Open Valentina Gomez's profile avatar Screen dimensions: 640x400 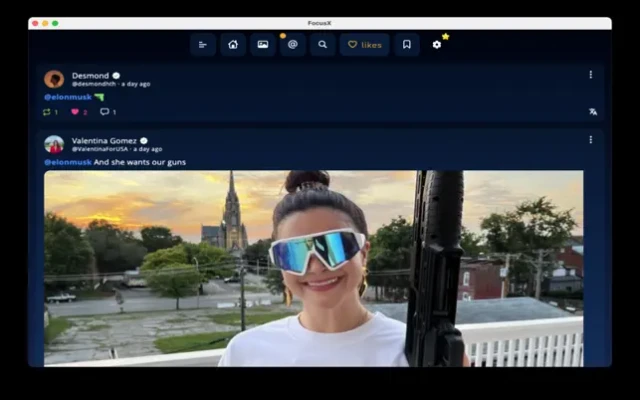point(54,144)
